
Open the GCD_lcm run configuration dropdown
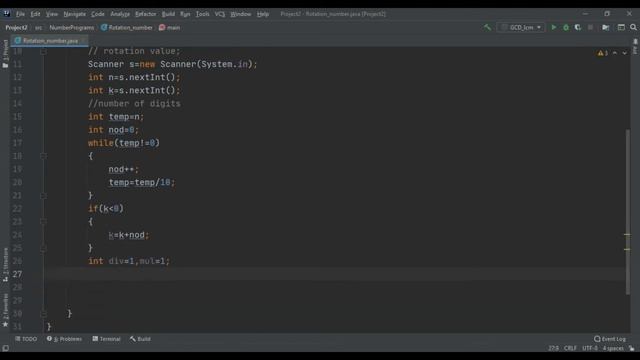coord(521,27)
